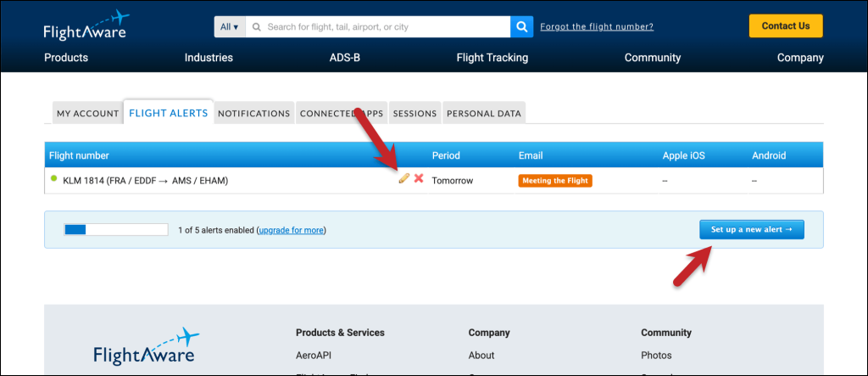Open the upgrade for more link
868x376 pixels.
tap(292, 230)
